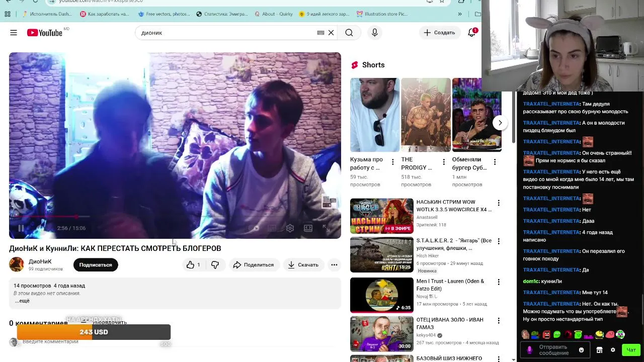Open Illustration store Pic bookmark

[x=382, y=14]
